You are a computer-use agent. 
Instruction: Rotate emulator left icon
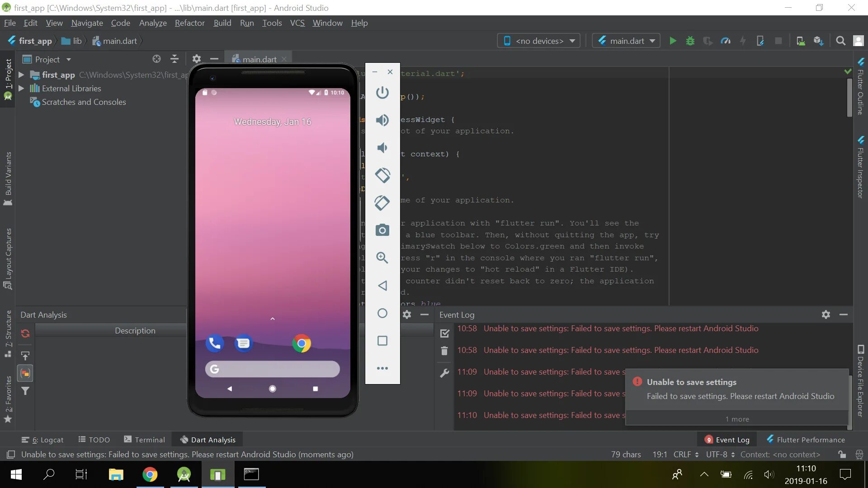coord(382,175)
